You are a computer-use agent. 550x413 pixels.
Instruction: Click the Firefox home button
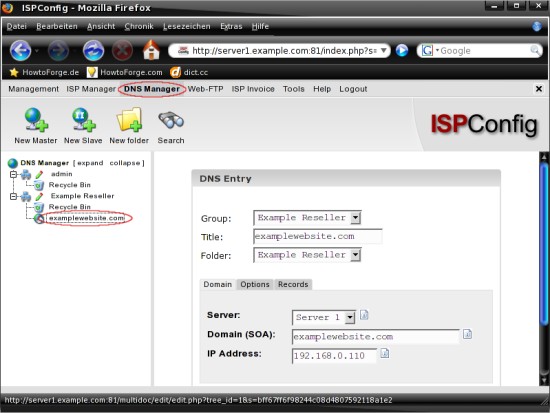(x=151, y=50)
